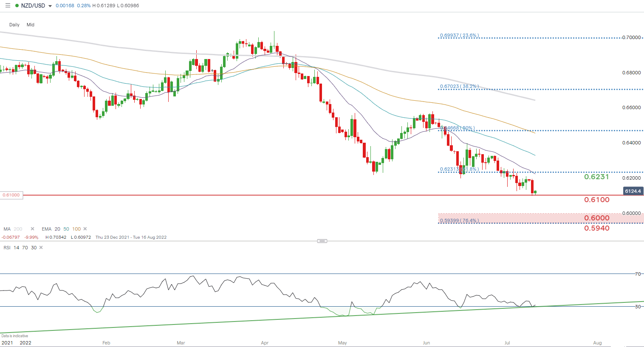Click the pink 0.6000 support zone rectangle
Image resolution: width=644 pixels, height=347 pixels.
(510, 217)
